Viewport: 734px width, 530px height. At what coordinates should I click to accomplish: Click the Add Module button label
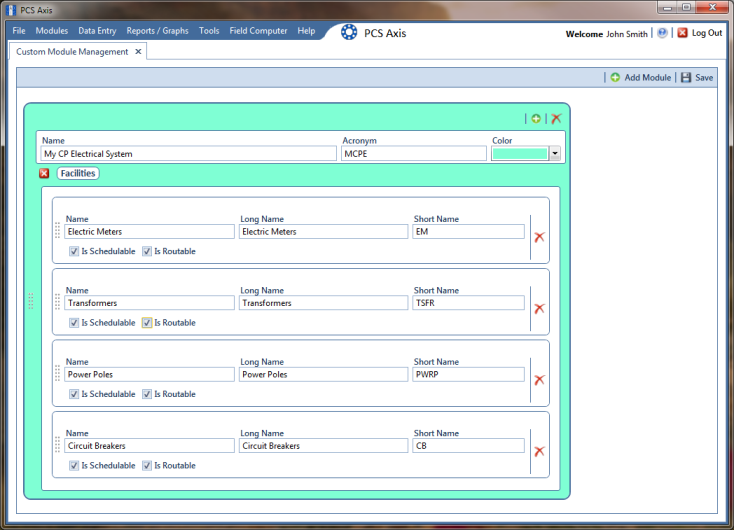[647, 78]
